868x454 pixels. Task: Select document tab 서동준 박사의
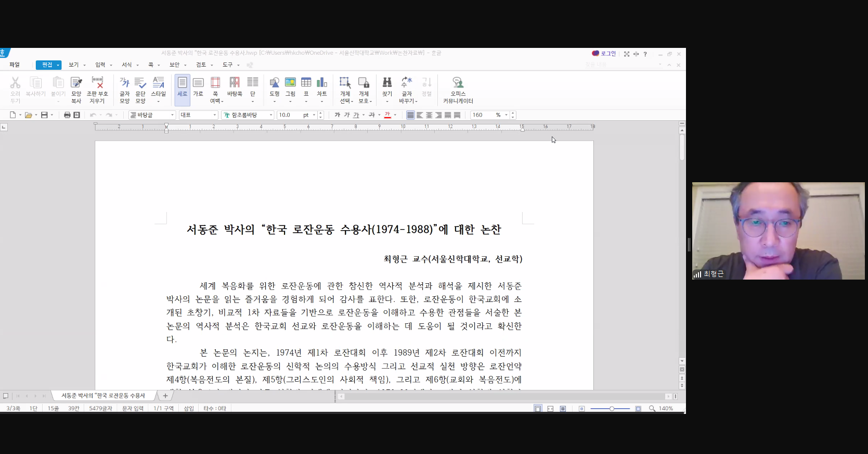(103, 396)
